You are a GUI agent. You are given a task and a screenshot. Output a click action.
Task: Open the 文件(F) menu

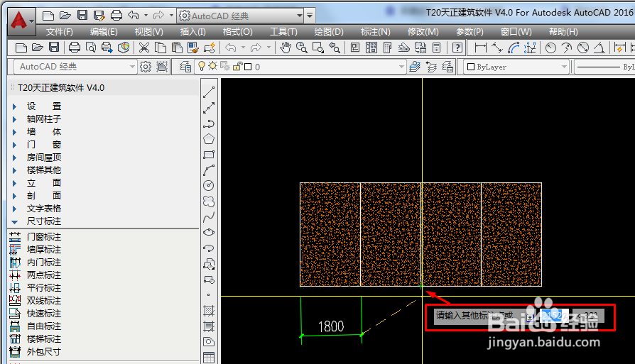(59, 32)
